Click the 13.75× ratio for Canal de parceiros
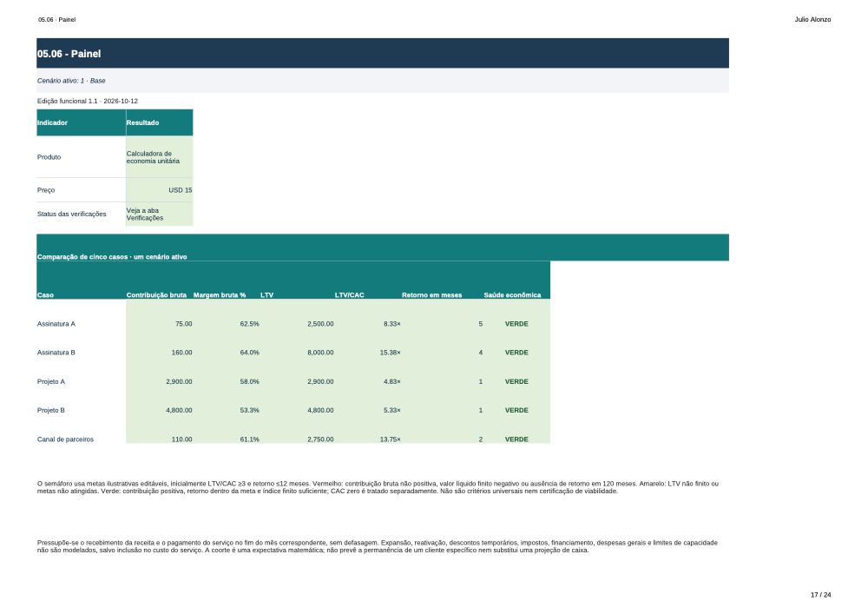Viewport: 868px width, 614px height. click(x=391, y=439)
